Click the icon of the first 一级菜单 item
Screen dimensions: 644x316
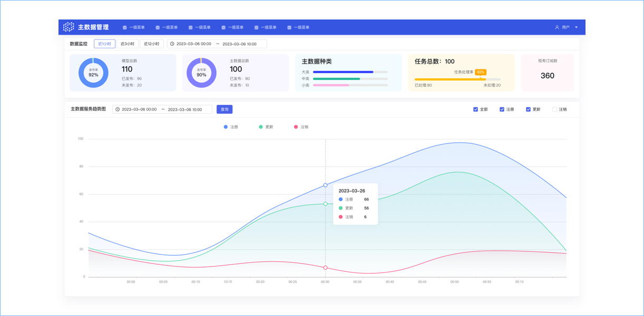(x=125, y=27)
